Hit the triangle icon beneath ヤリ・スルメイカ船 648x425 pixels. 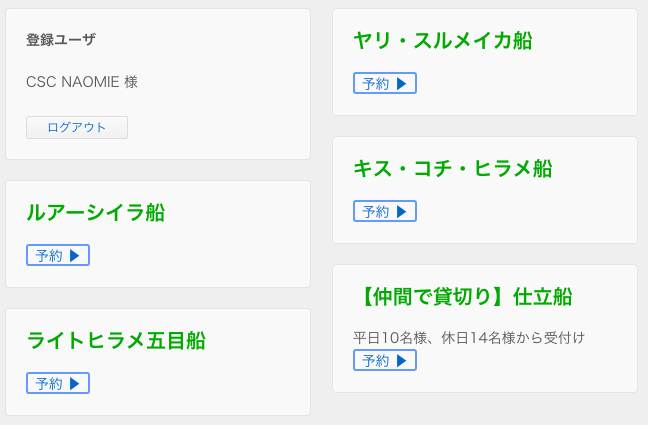(x=401, y=83)
